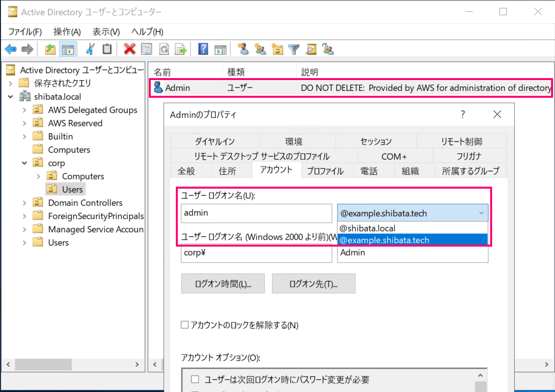This screenshot has height=392, width=555.
Task: Sort the list by 種類 column header
Action: pos(259,72)
